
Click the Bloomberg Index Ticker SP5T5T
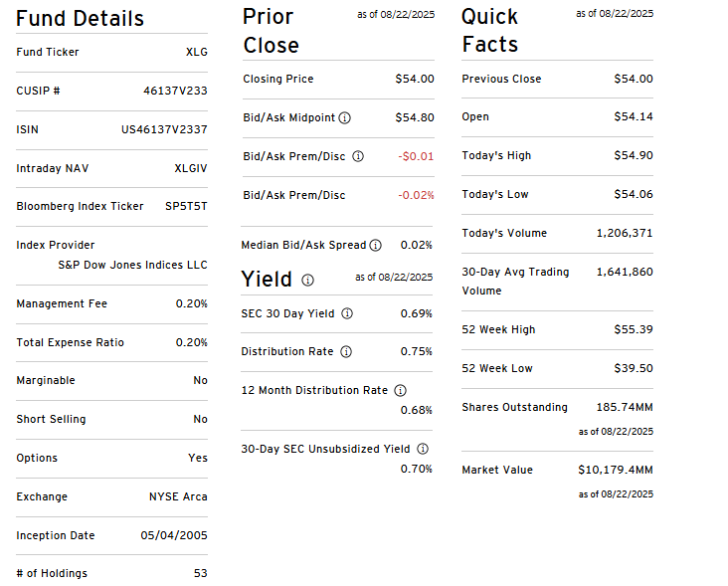[186, 207]
